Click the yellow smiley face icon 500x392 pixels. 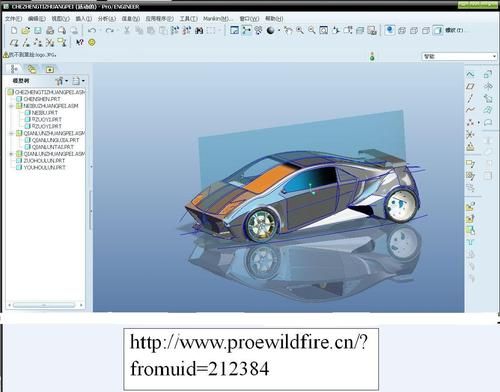click(x=92, y=43)
